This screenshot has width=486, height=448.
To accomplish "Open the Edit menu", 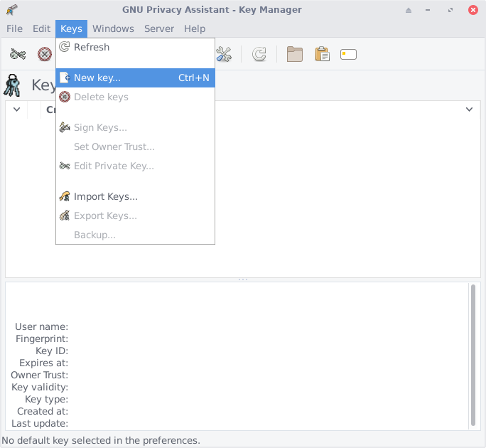I will [41, 28].
